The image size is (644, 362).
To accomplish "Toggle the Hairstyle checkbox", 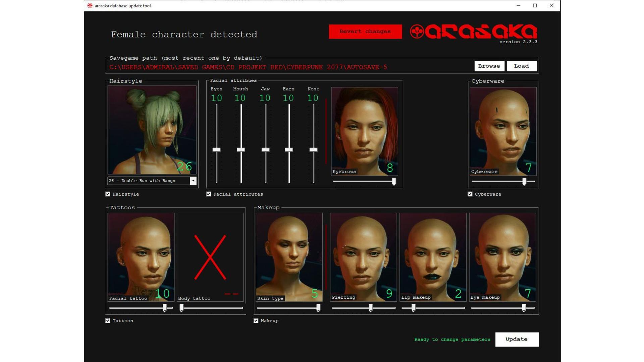I will pyautogui.click(x=108, y=194).
